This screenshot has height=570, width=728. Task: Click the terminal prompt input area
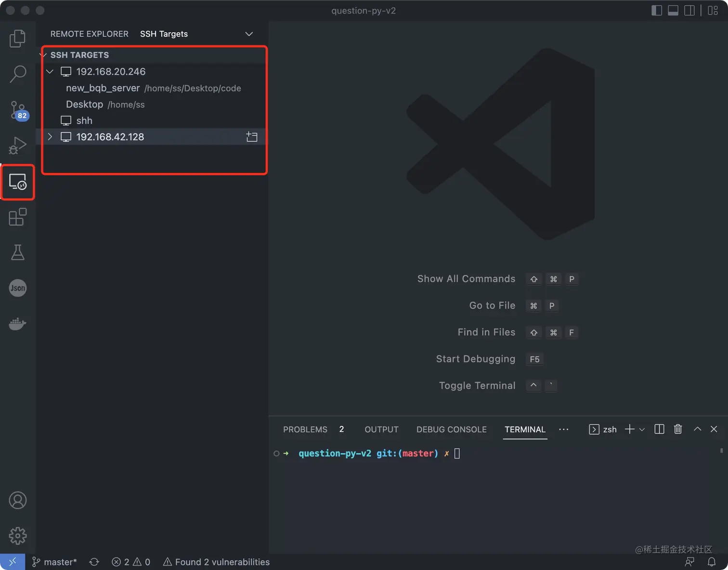[x=457, y=453]
